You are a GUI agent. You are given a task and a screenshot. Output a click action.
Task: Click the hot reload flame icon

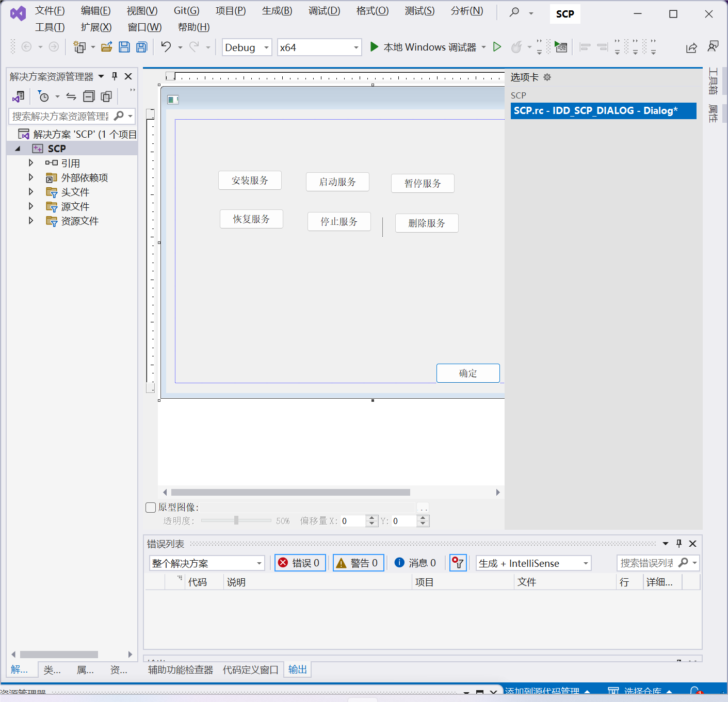[516, 47]
